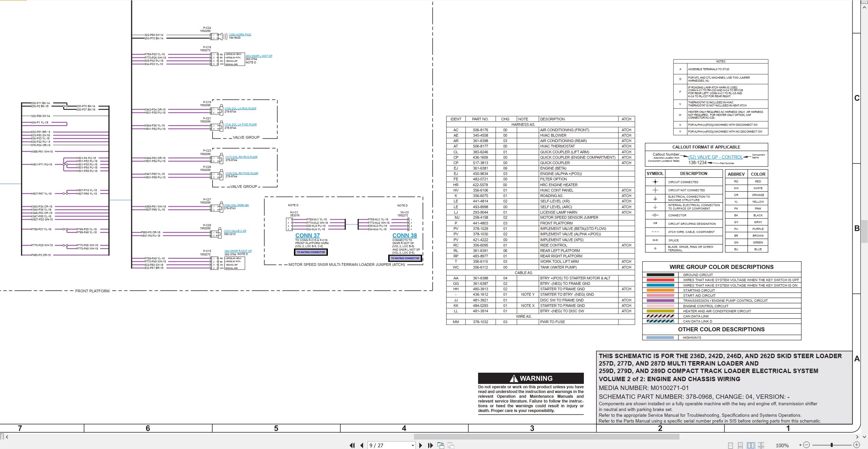The height and width of the screenshot is (449, 868).
Task: Open the (93) SNSR L MOT SP link
Action: pos(259,56)
